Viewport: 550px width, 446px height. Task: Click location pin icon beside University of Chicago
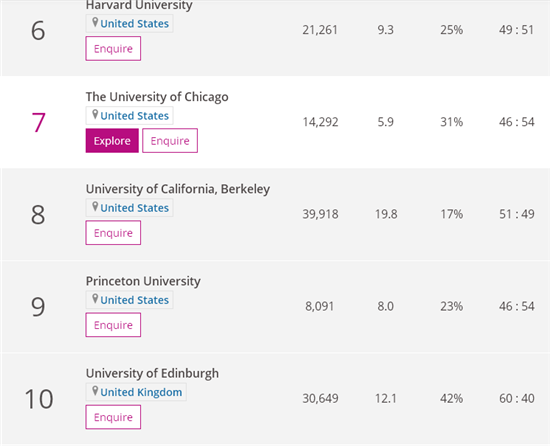[95, 115]
